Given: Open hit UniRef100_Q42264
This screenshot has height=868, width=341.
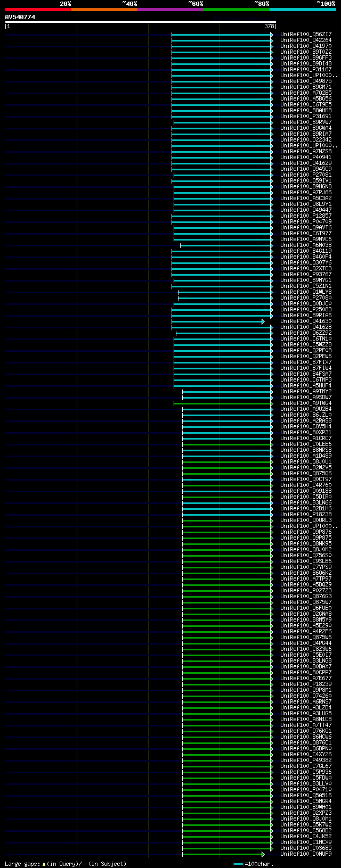Looking at the screenshot, I should coord(306,40).
